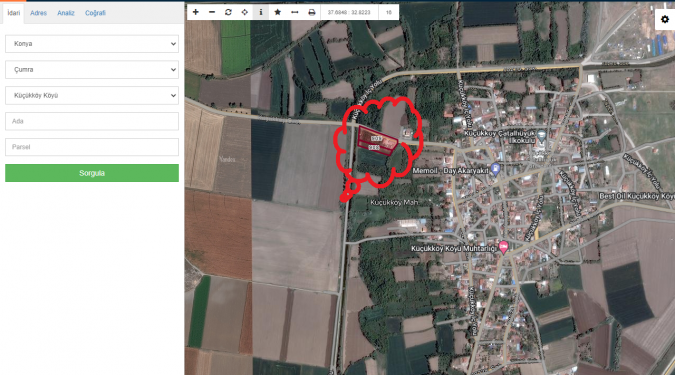Expand the Çumra district dropdown

92,70
